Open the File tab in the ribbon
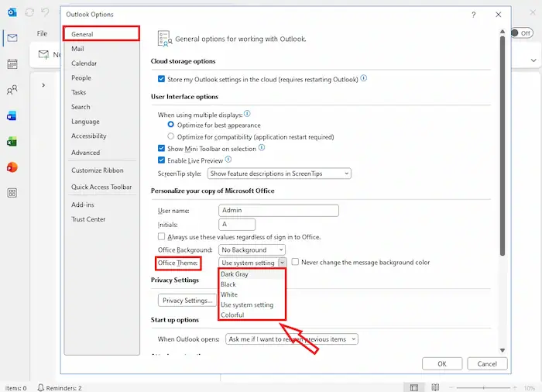 point(42,33)
